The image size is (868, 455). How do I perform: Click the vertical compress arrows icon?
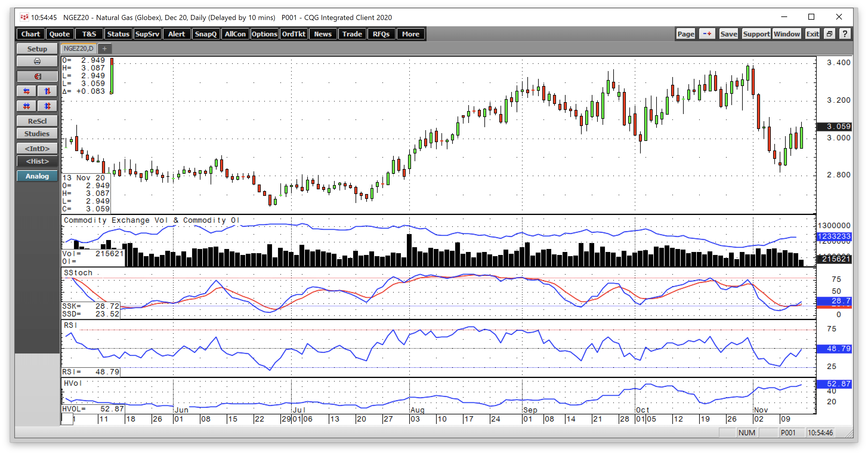click(x=47, y=106)
